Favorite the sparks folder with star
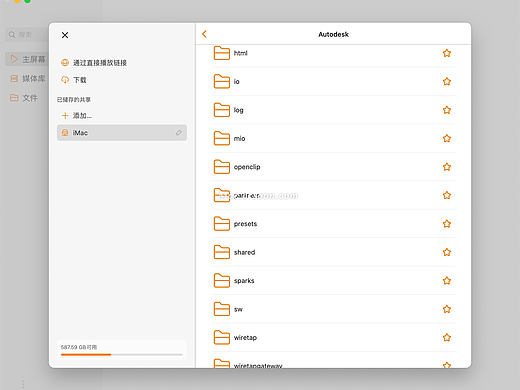This screenshot has width=520, height=390. click(x=447, y=281)
